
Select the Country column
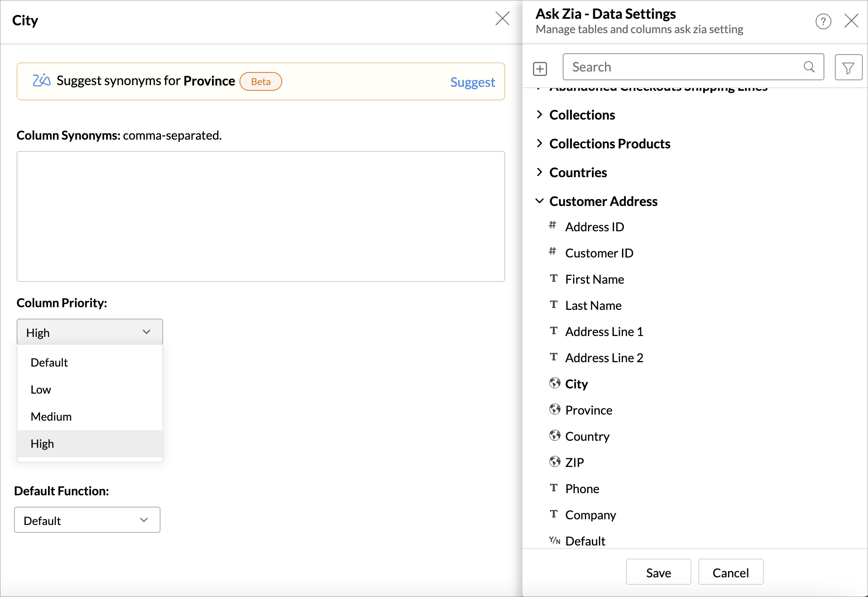click(x=587, y=436)
